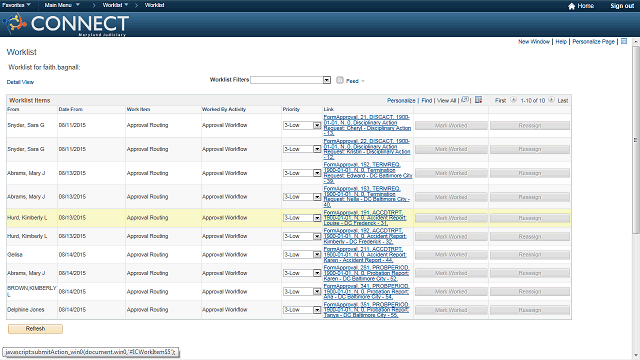This screenshot has height=360, width=640.
Task: Open the Priority dropdown for FormApproval 22
Action: (x=302, y=149)
